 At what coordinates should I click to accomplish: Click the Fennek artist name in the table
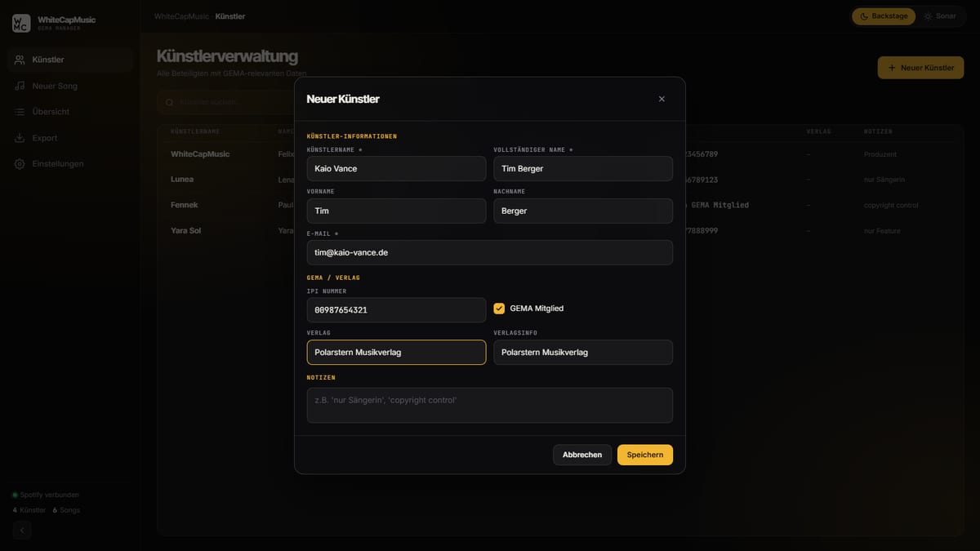[185, 205]
